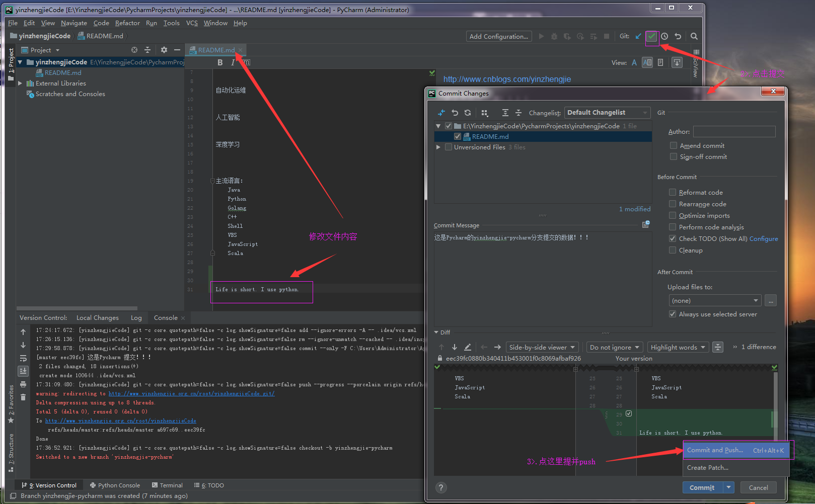
Task: Click Add Configuration button
Action: pos(498,36)
